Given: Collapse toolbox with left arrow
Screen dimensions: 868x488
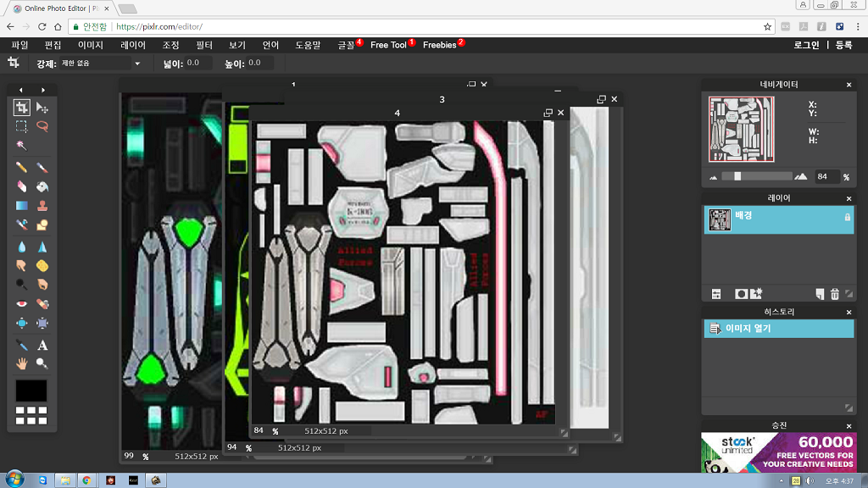Looking at the screenshot, I should coord(21,90).
